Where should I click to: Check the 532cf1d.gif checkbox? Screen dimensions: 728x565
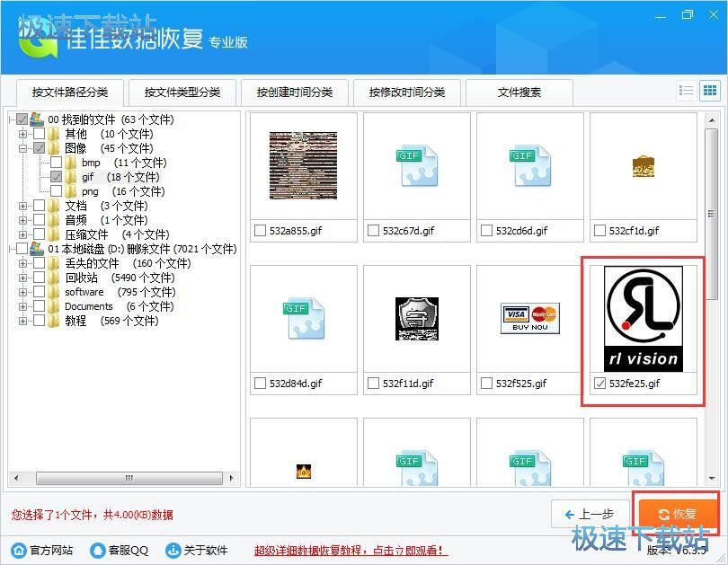[x=599, y=231]
